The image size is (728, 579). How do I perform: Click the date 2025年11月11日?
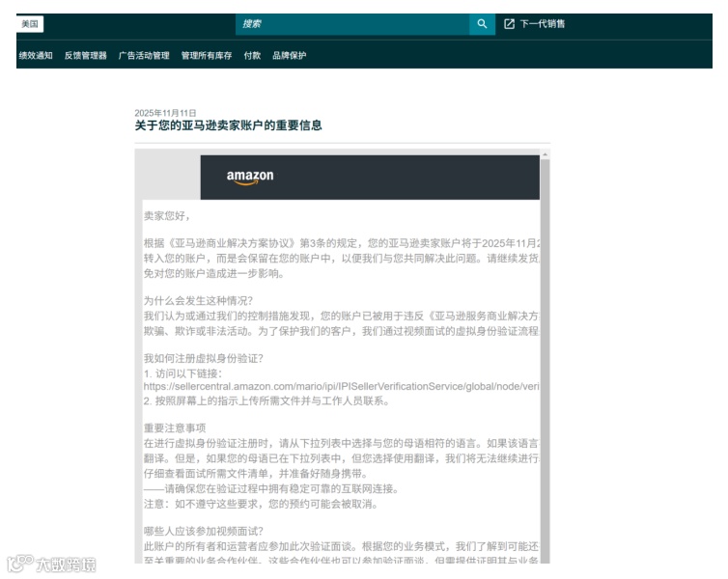pyautogui.click(x=165, y=113)
